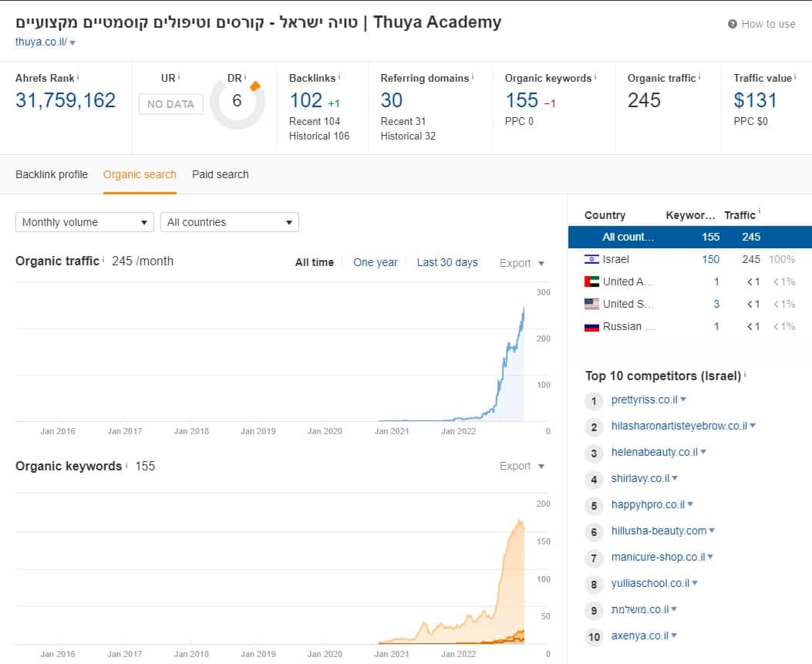Viewport: 812px width, 664px height.
Task: Select the One year range
Action: (376, 263)
